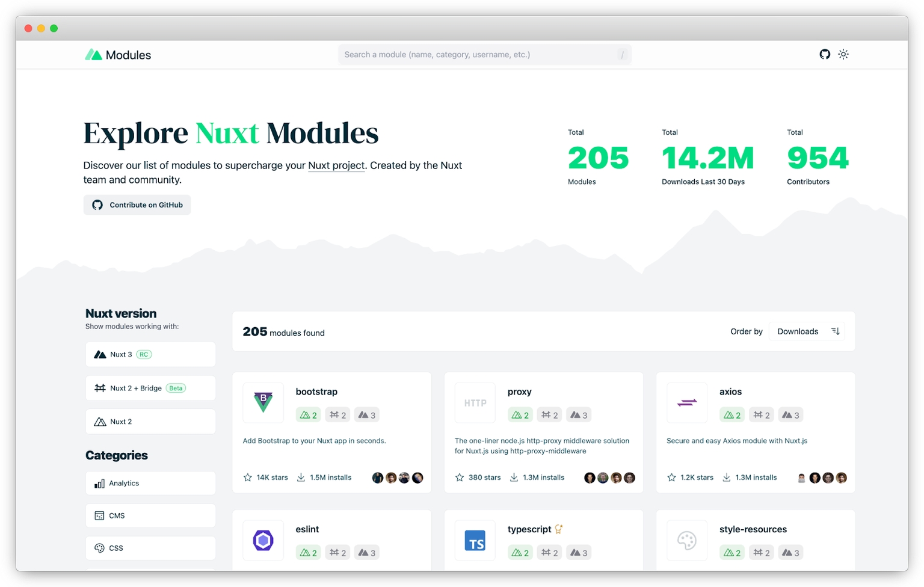Click the eslint hexagon logo

[x=263, y=540]
